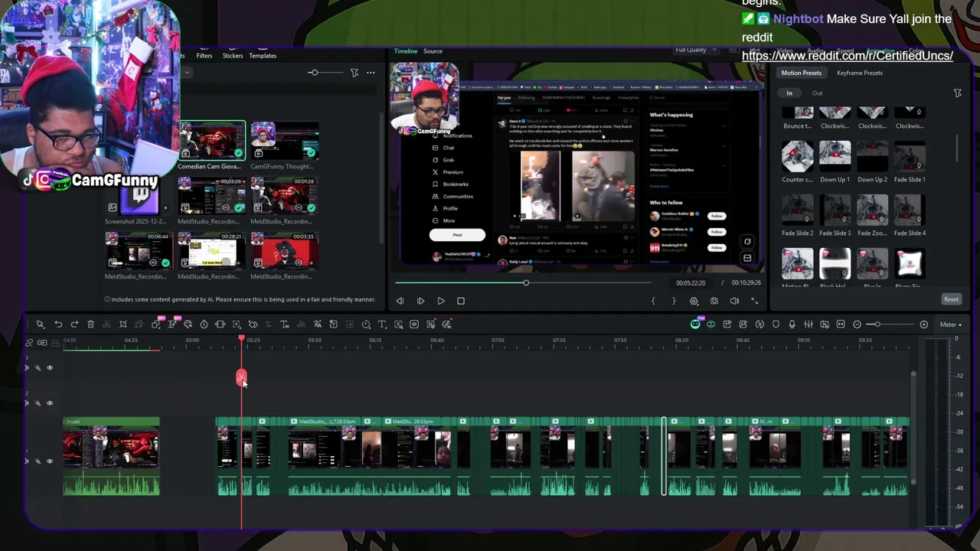980x551 pixels.
Task: Zoom in the timeline with the plus icon
Action: pyautogui.click(x=924, y=324)
